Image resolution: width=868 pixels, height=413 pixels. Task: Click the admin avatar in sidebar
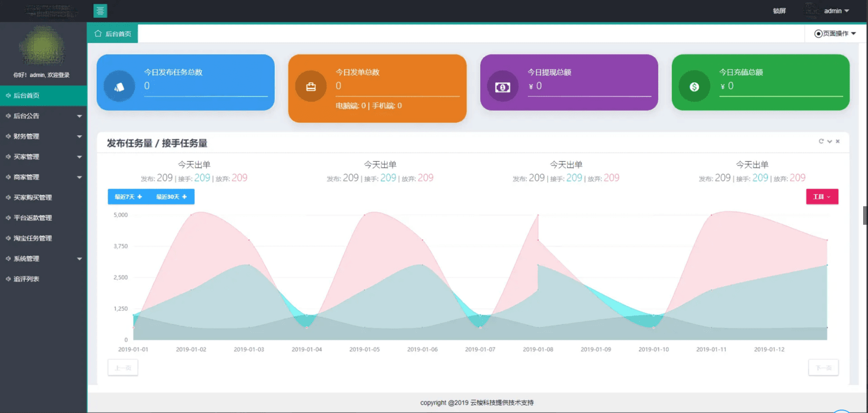pos(43,46)
